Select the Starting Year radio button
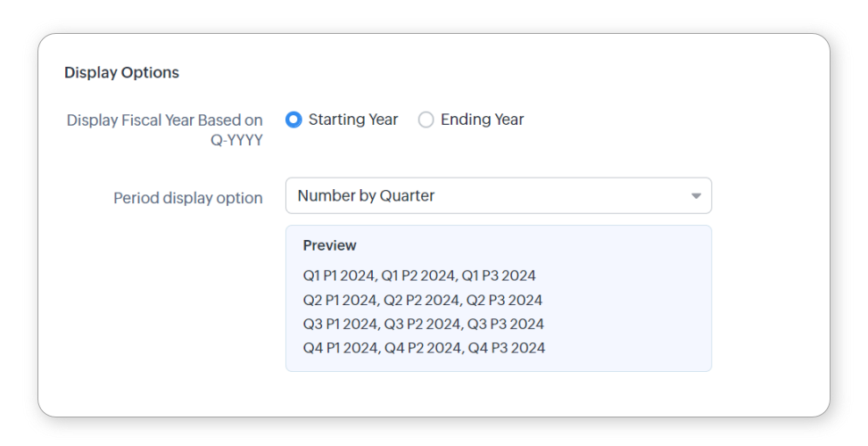868x446 pixels. (293, 120)
